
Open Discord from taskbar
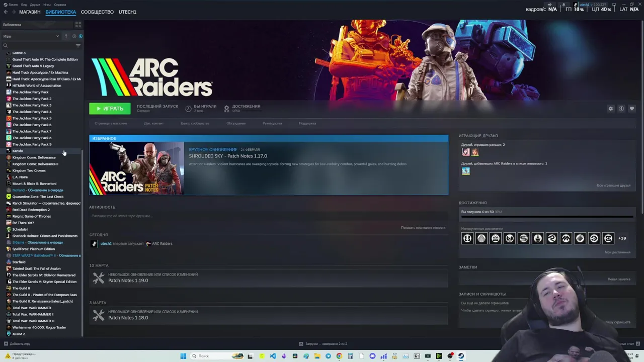coord(372,356)
